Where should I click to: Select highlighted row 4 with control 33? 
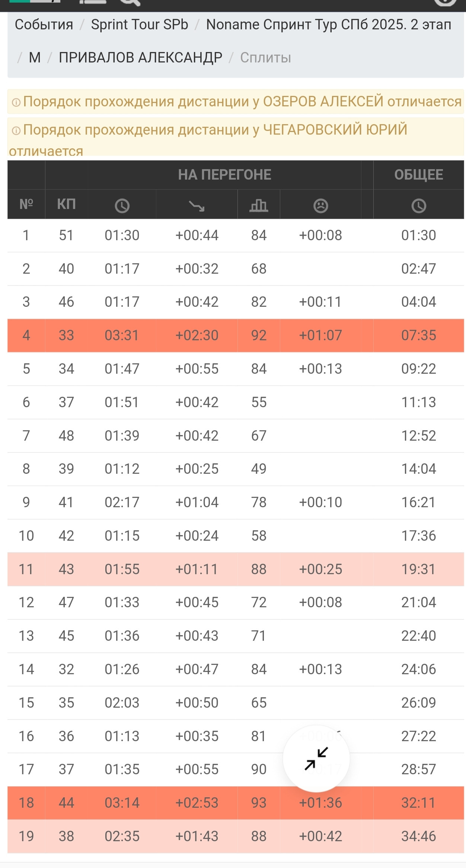(x=236, y=335)
